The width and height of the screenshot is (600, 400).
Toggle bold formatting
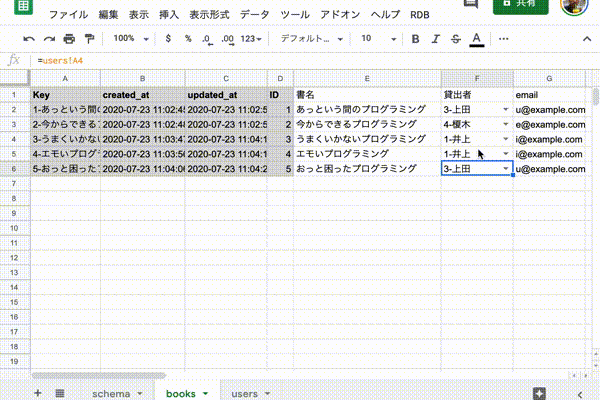pyautogui.click(x=415, y=39)
